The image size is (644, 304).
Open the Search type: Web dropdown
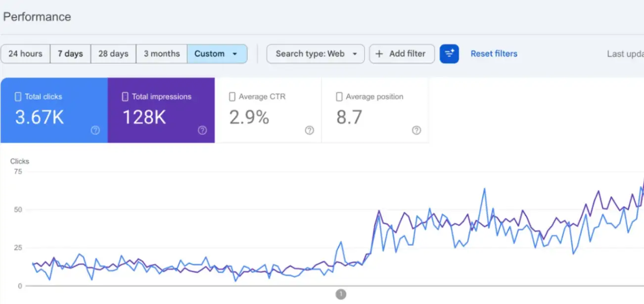316,54
